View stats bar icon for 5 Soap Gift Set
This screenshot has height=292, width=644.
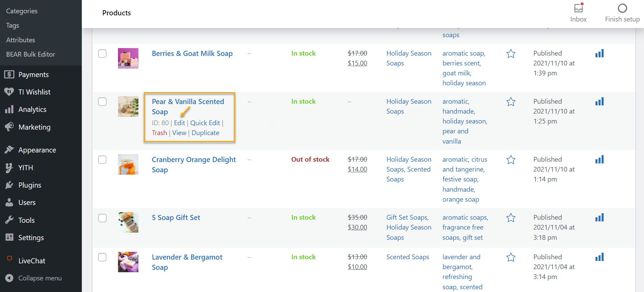pyautogui.click(x=599, y=217)
